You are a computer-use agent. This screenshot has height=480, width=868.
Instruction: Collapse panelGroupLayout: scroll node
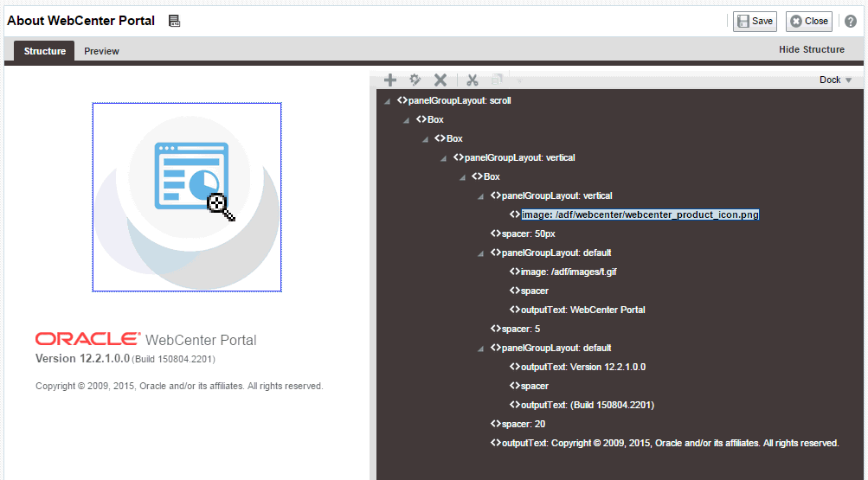tap(387, 101)
